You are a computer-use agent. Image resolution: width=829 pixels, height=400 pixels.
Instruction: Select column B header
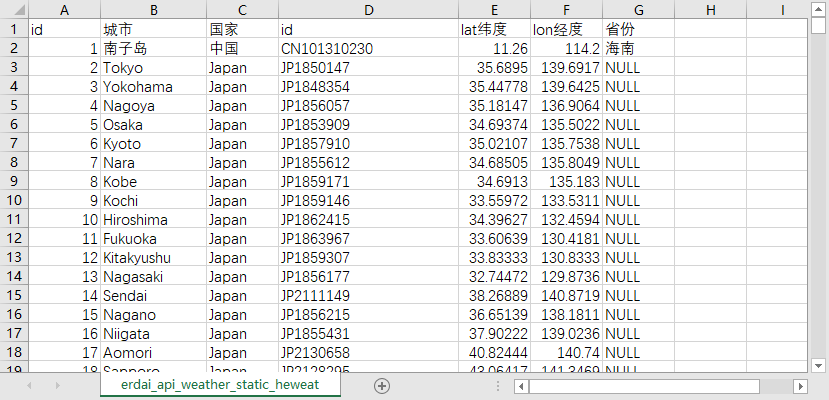click(153, 10)
